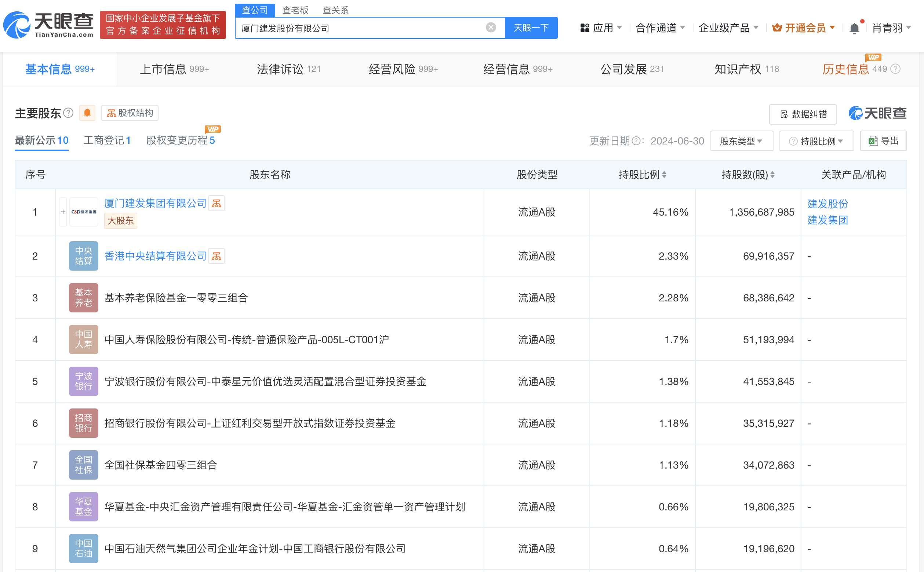Click the 中国石油 avatar tile

click(x=83, y=549)
